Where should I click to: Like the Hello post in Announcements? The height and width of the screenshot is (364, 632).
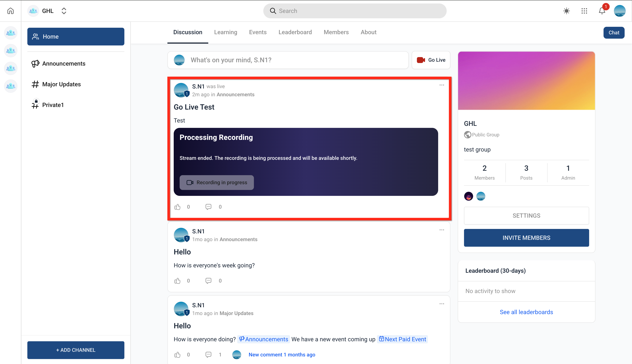click(x=178, y=280)
